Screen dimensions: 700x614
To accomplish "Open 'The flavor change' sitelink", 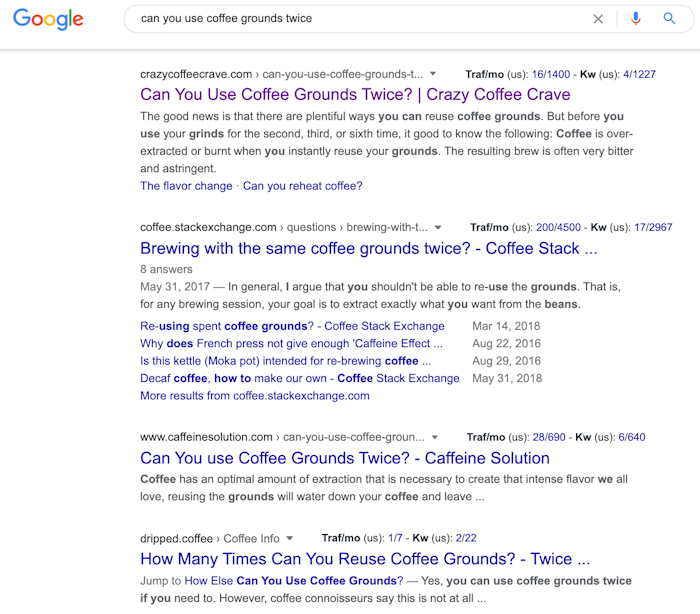I will coord(186,186).
